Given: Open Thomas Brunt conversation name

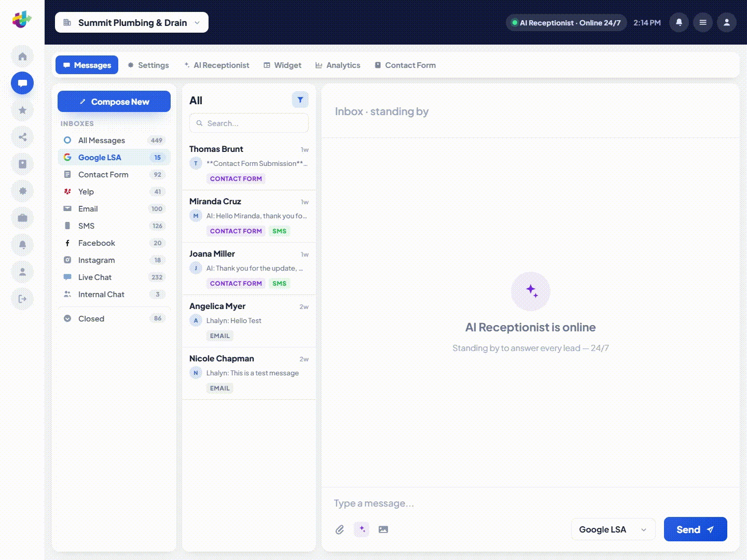Looking at the screenshot, I should tap(216, 149).
